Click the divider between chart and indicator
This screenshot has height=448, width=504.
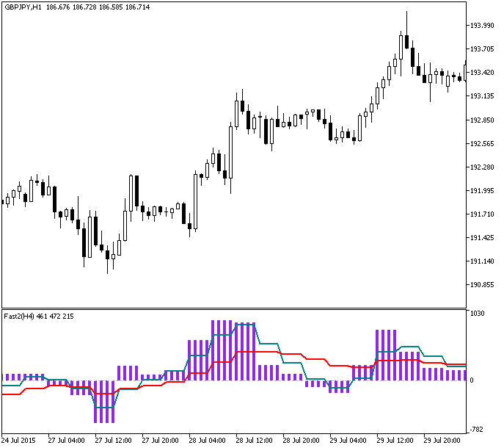click(x=233, y=308)
